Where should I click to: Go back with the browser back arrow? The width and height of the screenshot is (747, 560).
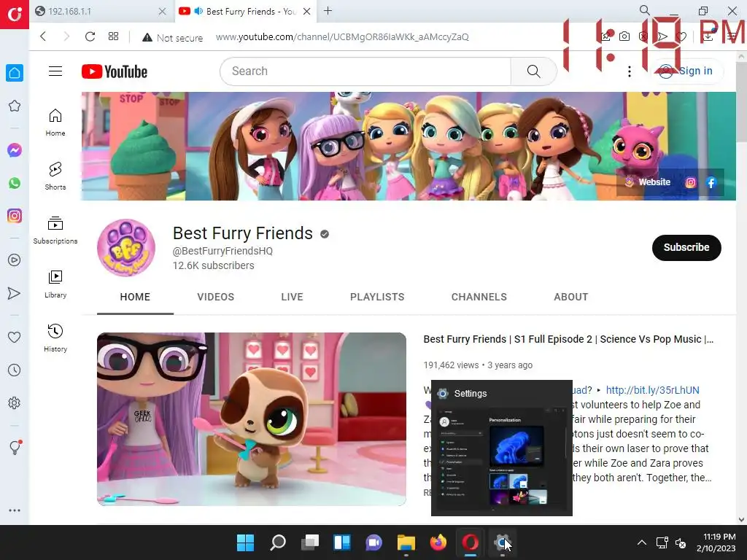click(43, 36)
